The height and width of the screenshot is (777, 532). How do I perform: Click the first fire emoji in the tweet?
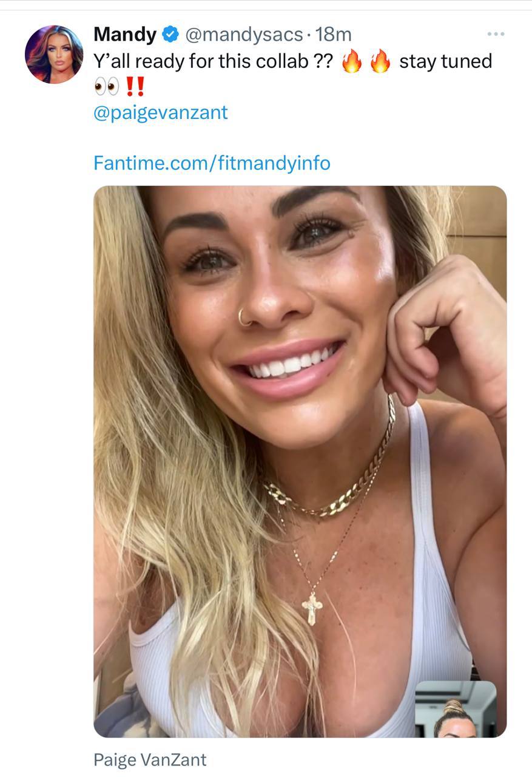coord(351,62)
